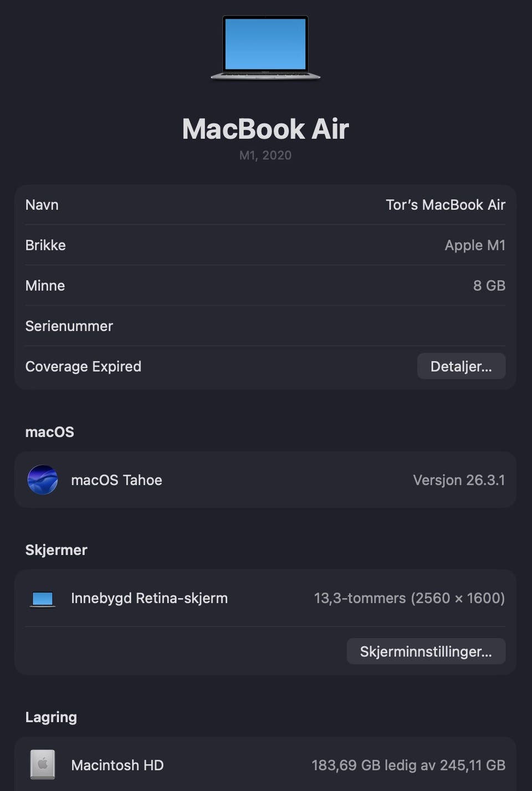Click the MacBook Air title heading

pos(265,129)
